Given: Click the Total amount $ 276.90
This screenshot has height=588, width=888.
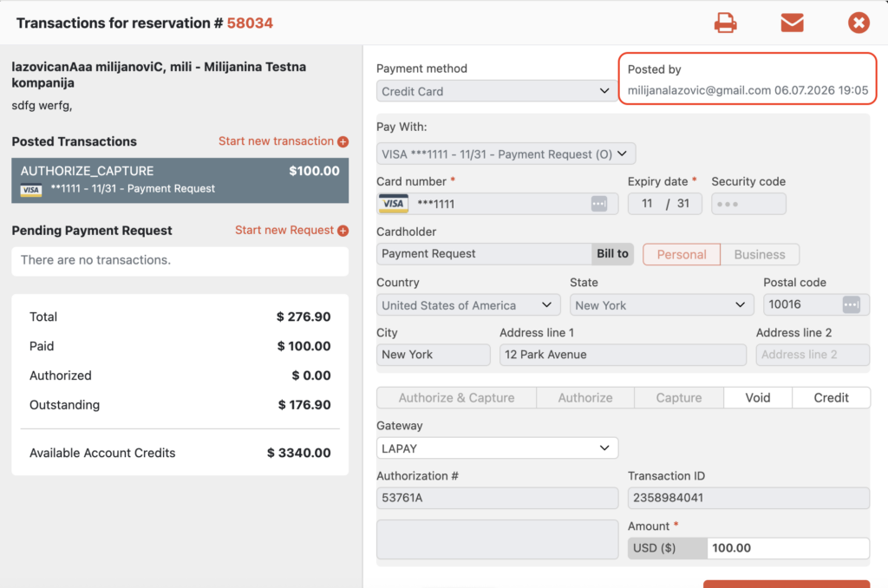Looking at the screenshot, I should pyautogui.click(x=304, y=317).
